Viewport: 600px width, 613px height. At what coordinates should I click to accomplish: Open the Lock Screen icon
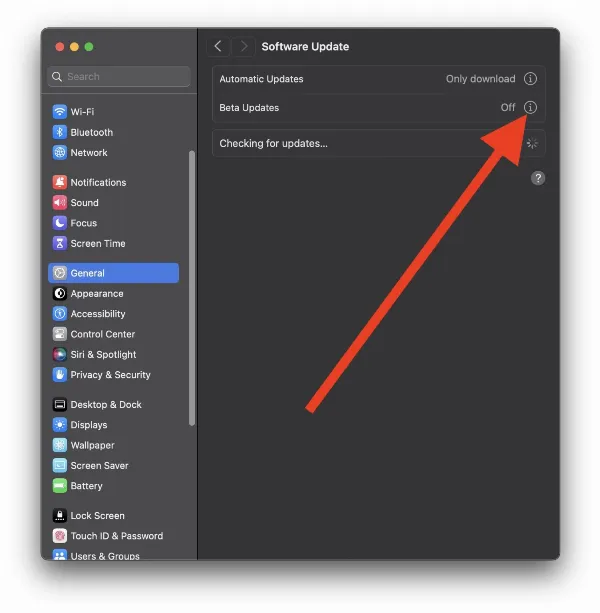(59, 515)
